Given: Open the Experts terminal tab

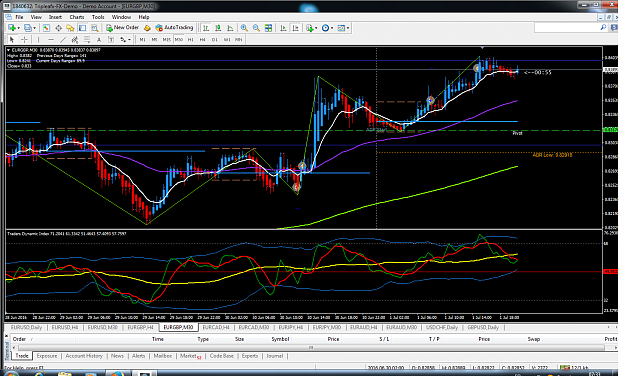Looking at the screenshot, I should pyautogui.click(x=250, y=356).
